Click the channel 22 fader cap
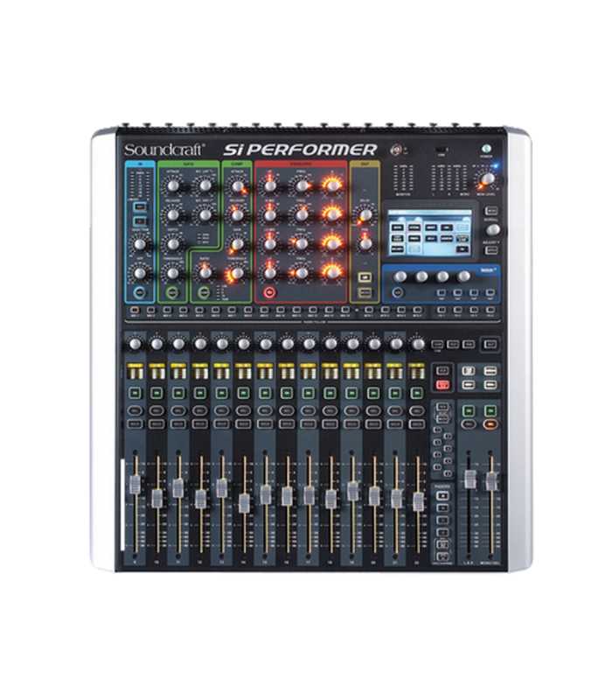This screenshot has width=612, height=700. 418,501
